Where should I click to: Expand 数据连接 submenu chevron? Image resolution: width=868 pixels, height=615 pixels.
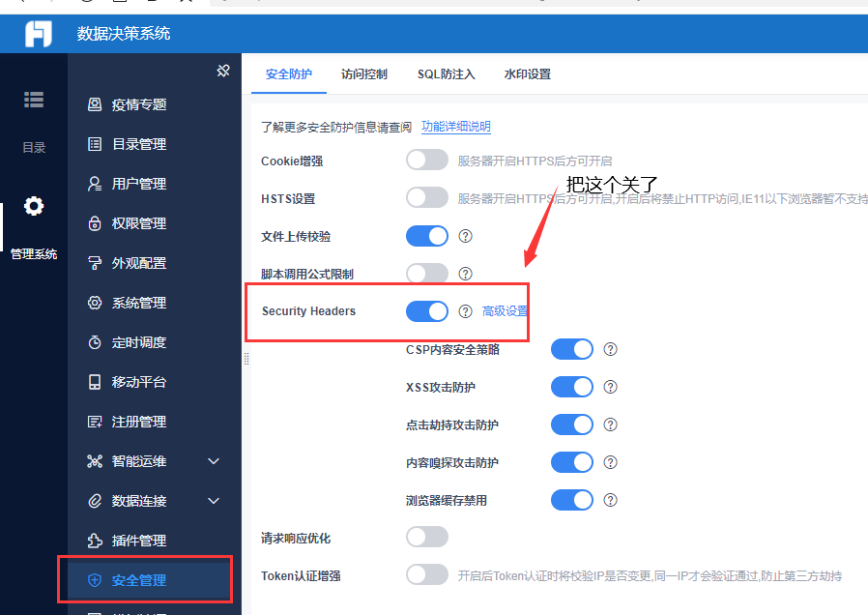click(214, 501)
